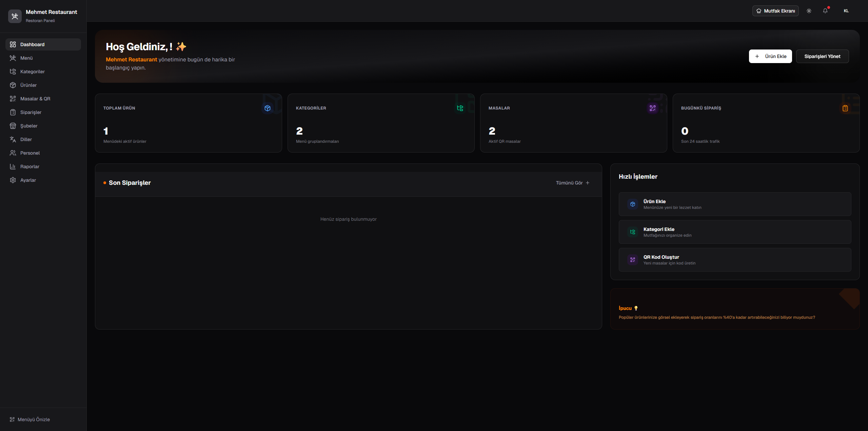
Task: Open Raporlar via the bar chart icon
Action: (13, 166)
